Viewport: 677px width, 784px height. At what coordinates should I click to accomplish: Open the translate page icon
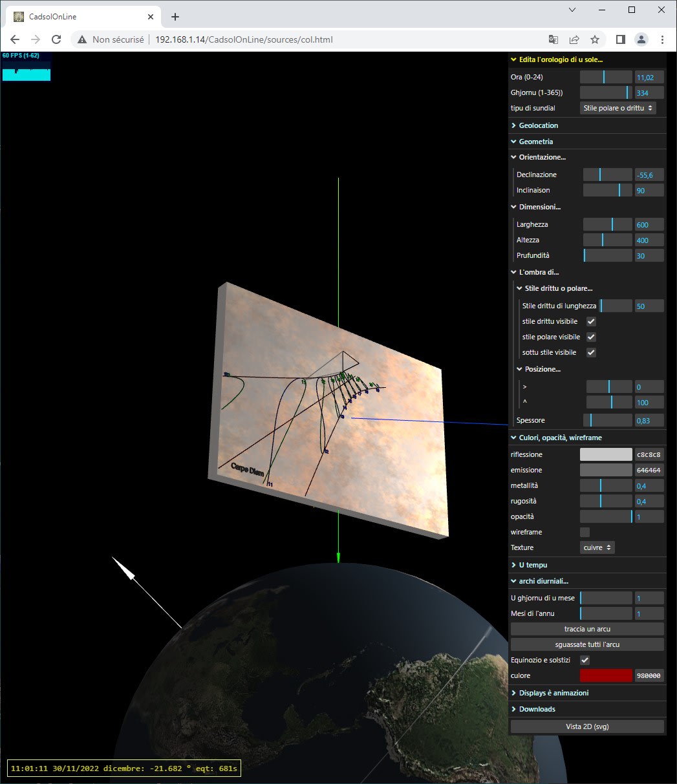tap(553, 39)
